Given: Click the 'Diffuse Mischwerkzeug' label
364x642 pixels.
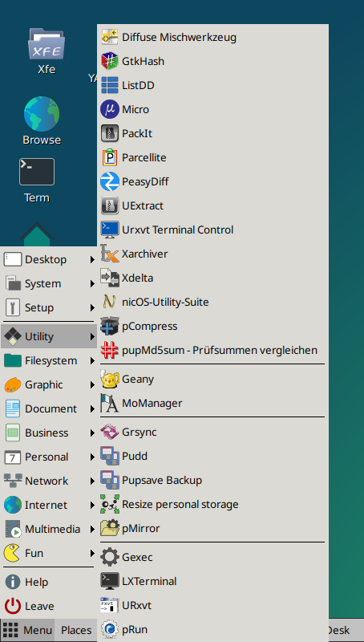Looking at the screenshot, I should coord(179,37).
